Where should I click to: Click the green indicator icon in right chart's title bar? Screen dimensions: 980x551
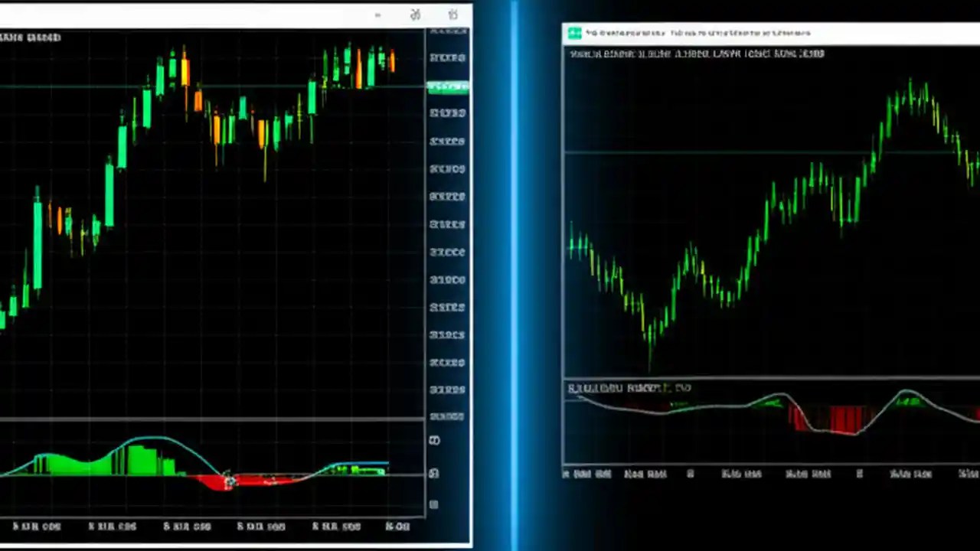[574, 33]
